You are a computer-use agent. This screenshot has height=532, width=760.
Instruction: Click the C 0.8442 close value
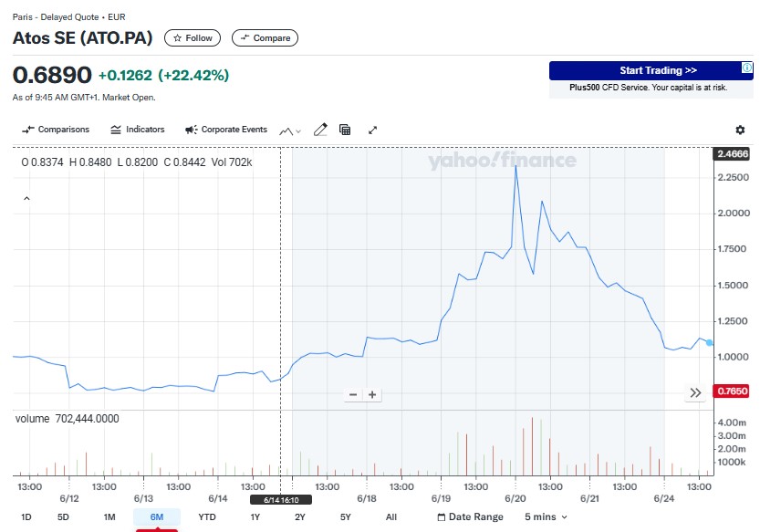coord(184,162)
